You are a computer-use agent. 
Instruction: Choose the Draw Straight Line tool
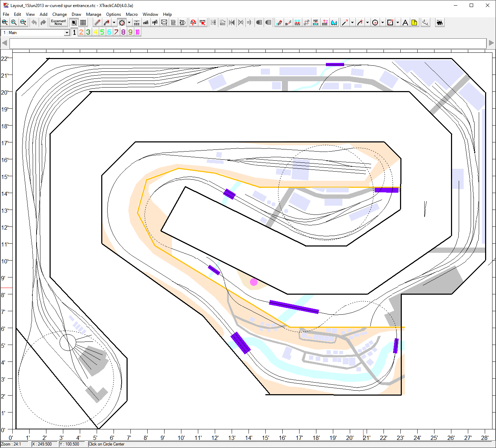(345, 23)
